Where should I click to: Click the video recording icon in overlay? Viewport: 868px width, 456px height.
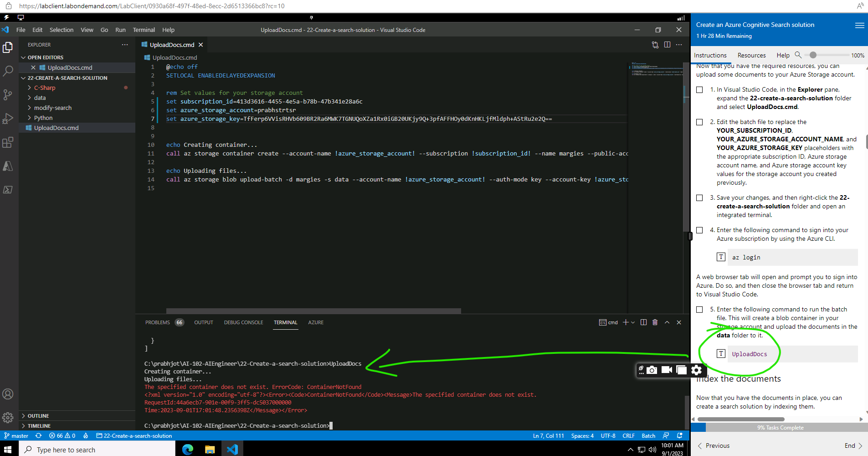[x=667, y=370]
